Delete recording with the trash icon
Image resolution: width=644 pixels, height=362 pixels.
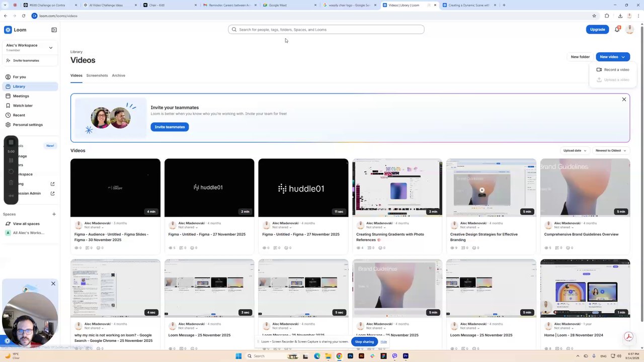tap(11, 184)
